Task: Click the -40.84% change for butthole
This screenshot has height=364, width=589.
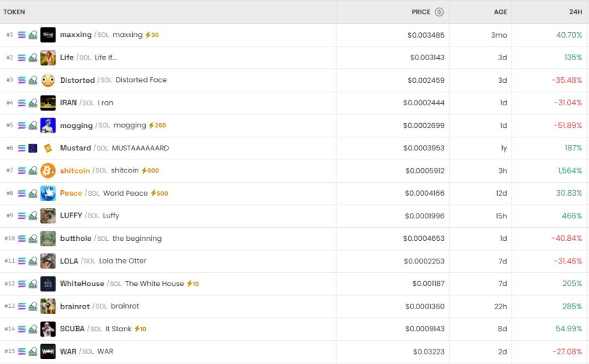Action: (x=566, y=239)
